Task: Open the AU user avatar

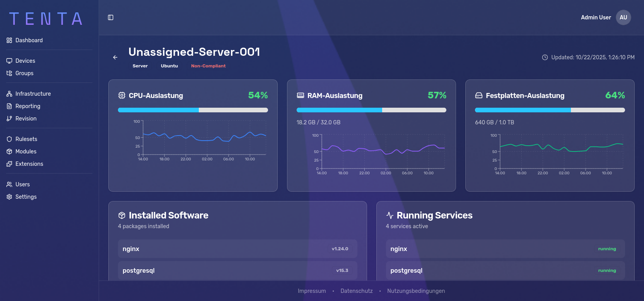Action: pyautogui.click(x=623, y=17)
